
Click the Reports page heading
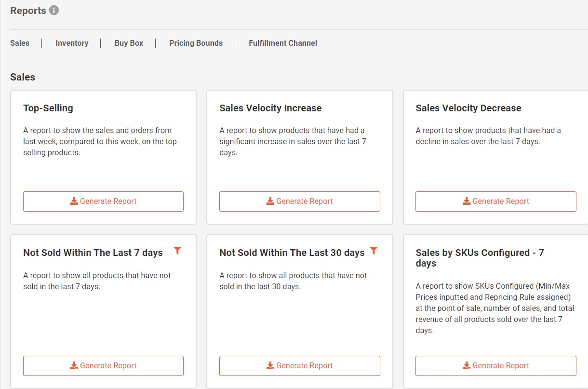pos(28,11)
